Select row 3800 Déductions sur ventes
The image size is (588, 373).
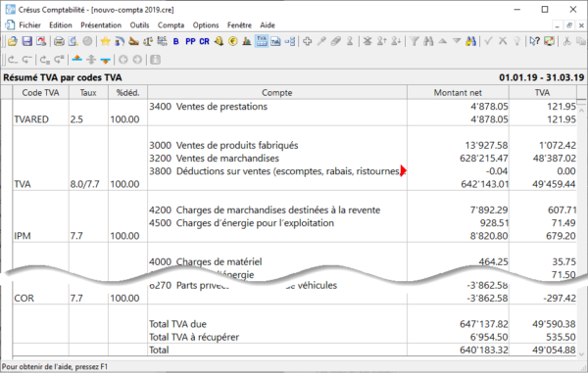pos(294,171)
